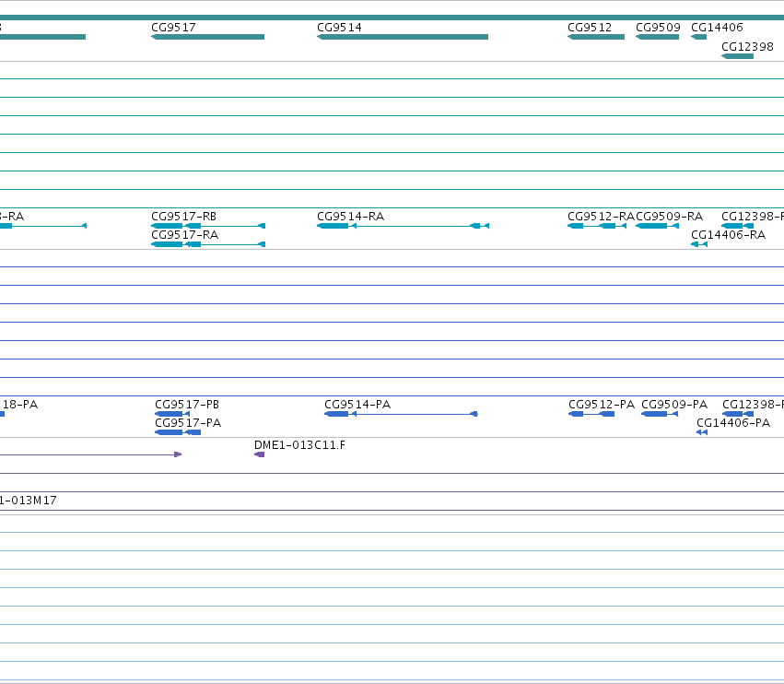Select the CG9517-PA protein feature

coord(178,432)
